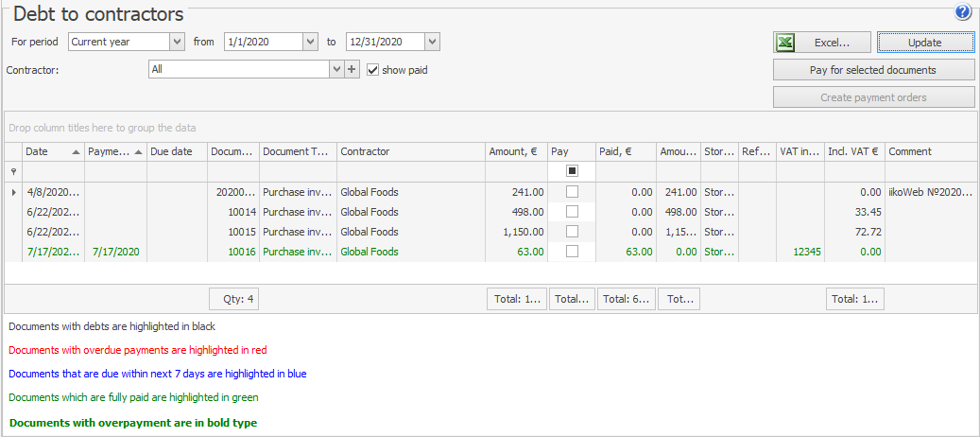Click the plus icon next to Contractor field
Screen dimensions: 980x437
tap(352, 69)
